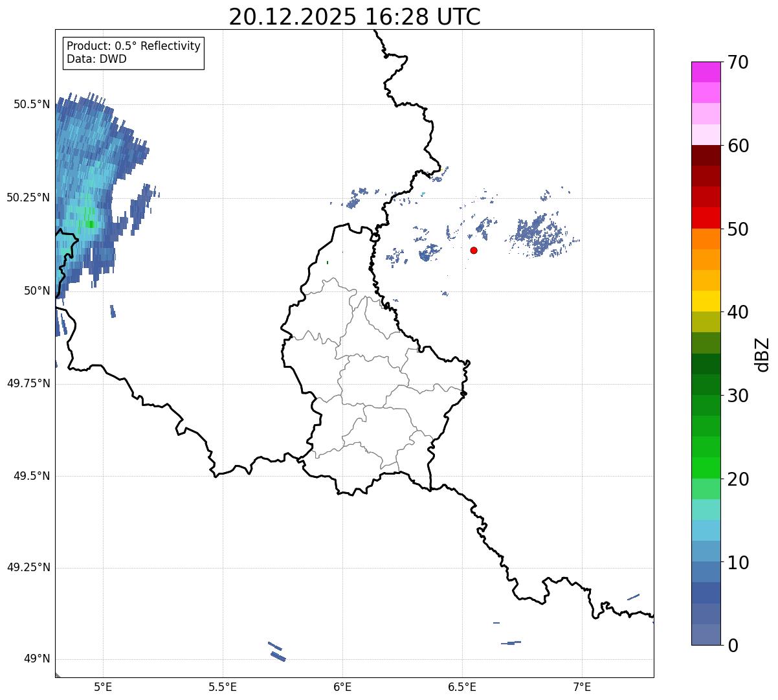
Task: Click the colorbar tick label '0'
Action: point(731,646)
